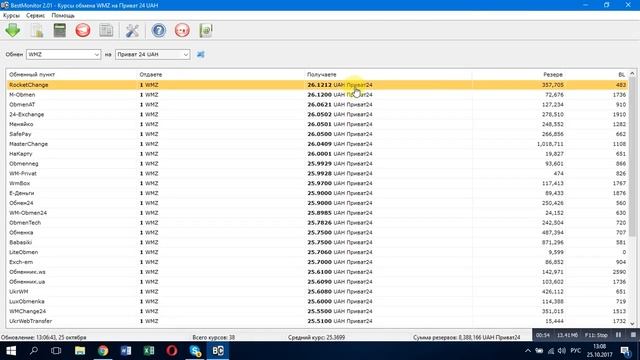The width and height of the screenshot is (640, 360).
Task: Click the red chat bubble icon
Action: point(182,31)
